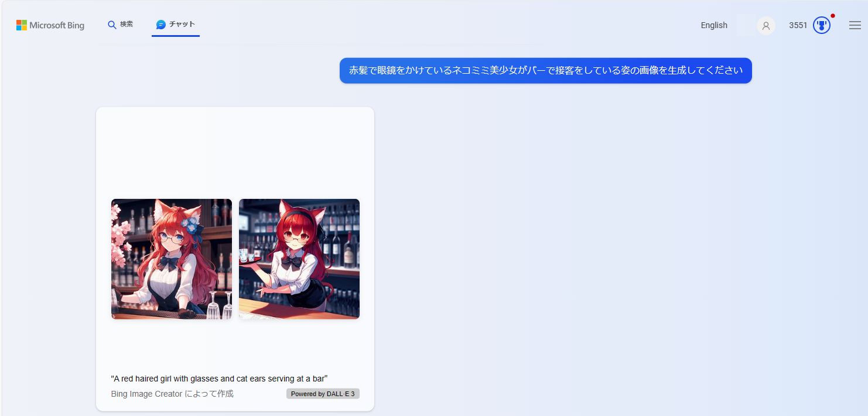Open the hamburger menu
The width and height of the screenshot is (868, 416).
pos(854,25)
